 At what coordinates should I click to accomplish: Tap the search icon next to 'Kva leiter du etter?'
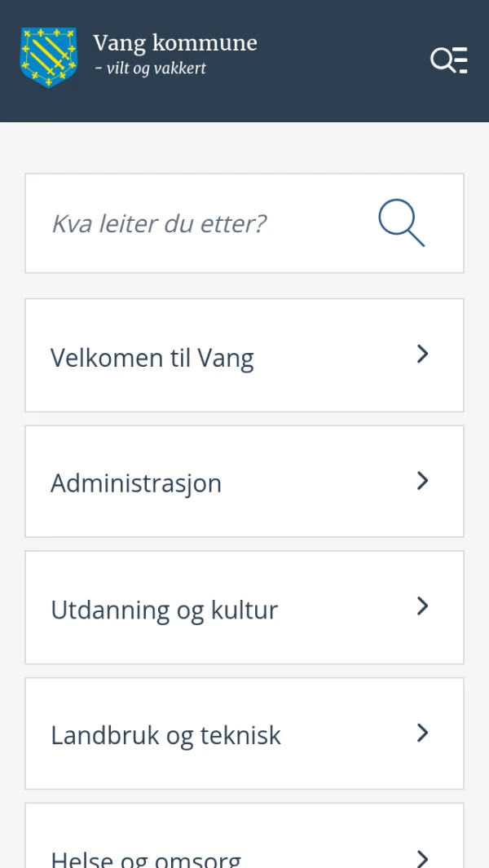click(x=401, y=223)
